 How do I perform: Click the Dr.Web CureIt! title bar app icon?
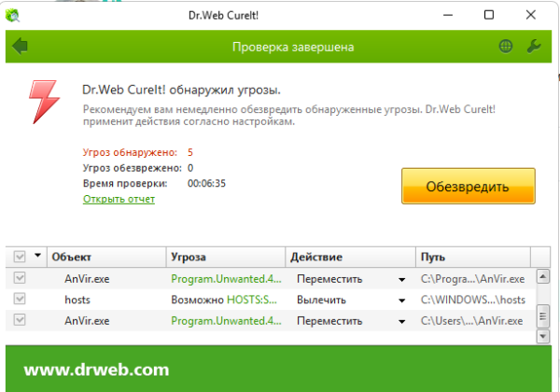point(13,15)
